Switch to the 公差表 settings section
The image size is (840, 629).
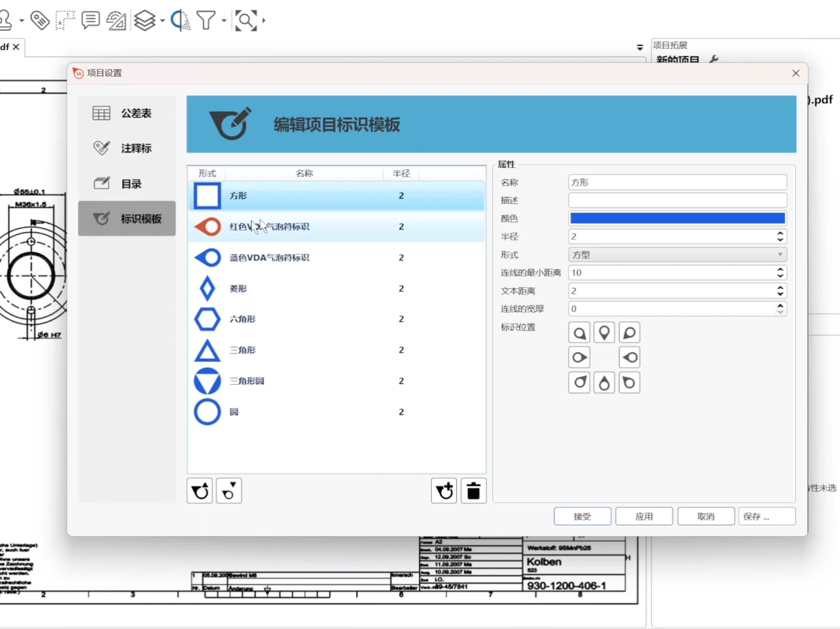[127, 113]
